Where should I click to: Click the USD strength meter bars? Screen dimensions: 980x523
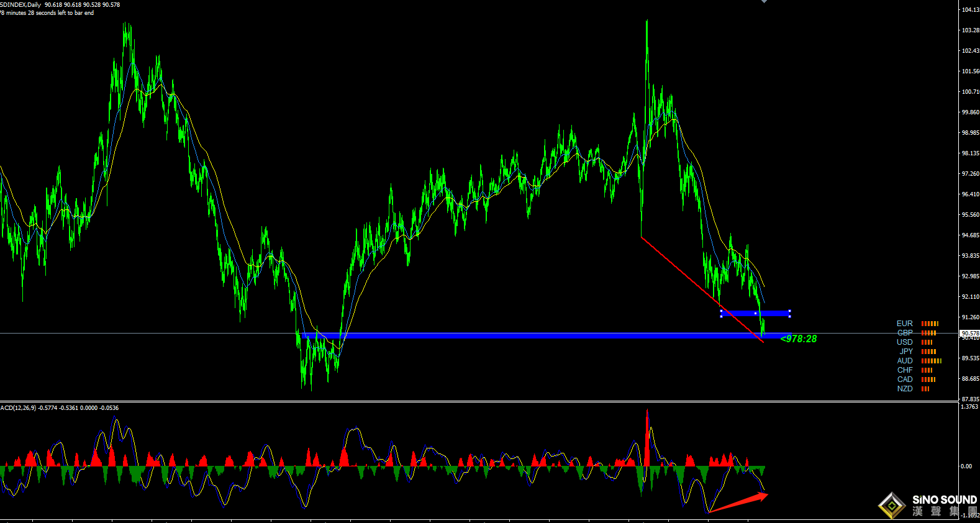coord(927,342)
